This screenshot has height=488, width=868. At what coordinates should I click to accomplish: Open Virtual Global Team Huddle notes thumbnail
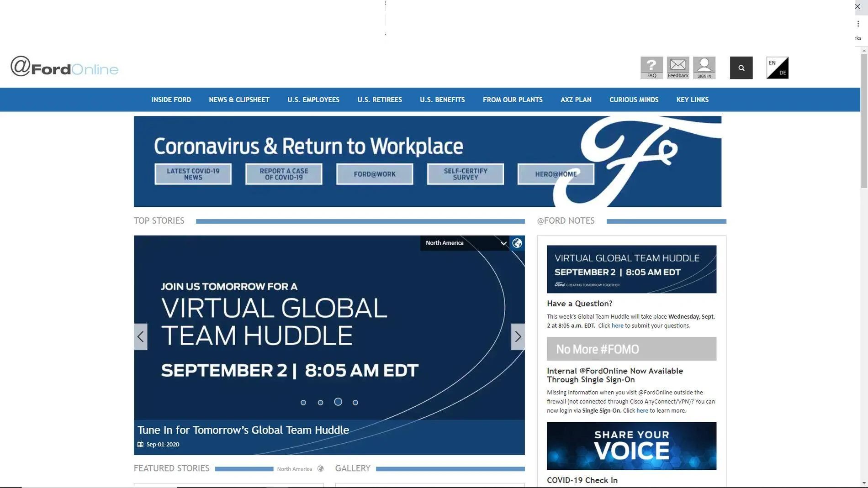coord(631,269)
